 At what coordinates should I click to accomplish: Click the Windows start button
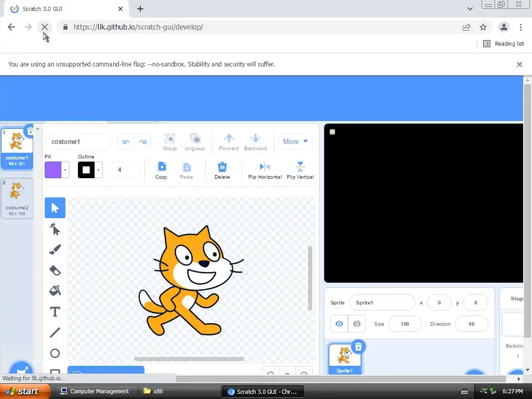tap(25, 391)
